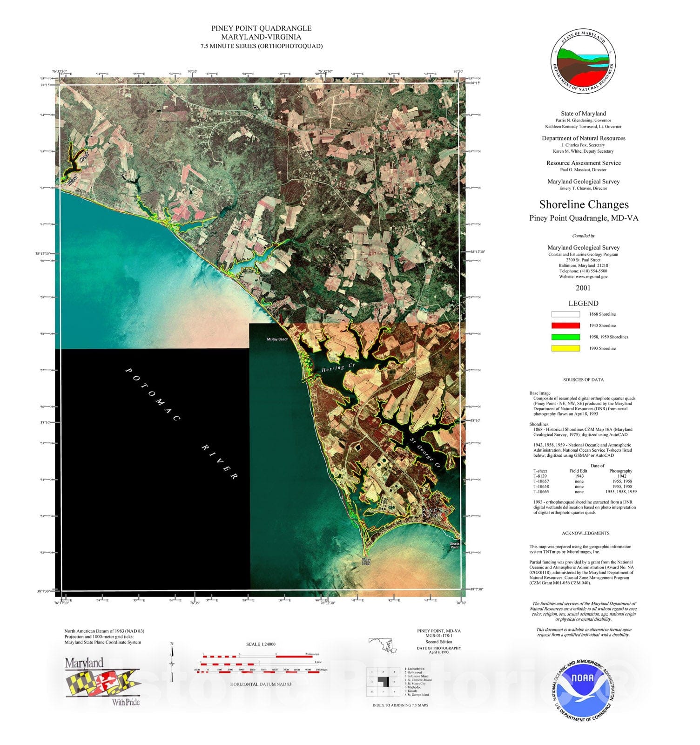This screenshot has height=745, width=700.
Task: Click the red 1943 Shoreline legend swatch
Action: pos(565,325)
